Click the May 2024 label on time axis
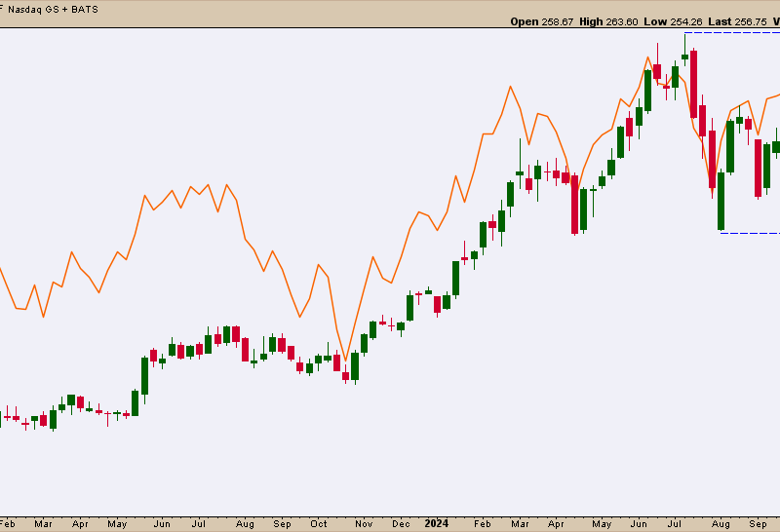780x532 pixels. [x=602, y=524]
